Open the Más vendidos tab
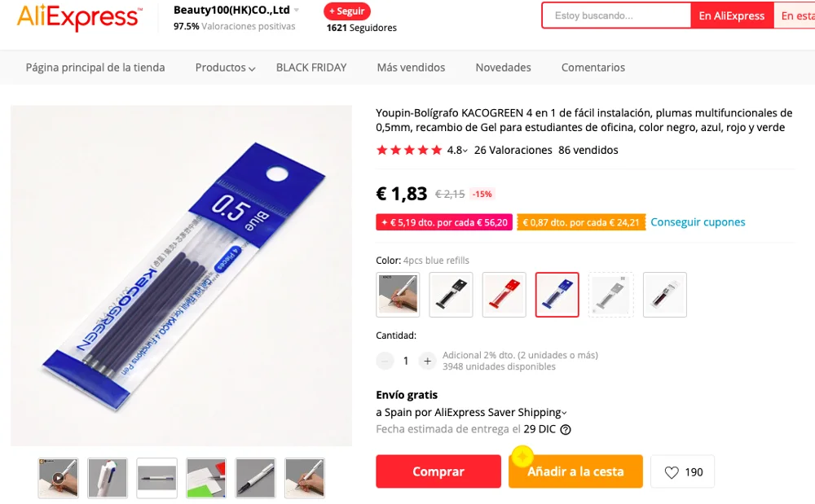815x504 pixels. [411, 68]
